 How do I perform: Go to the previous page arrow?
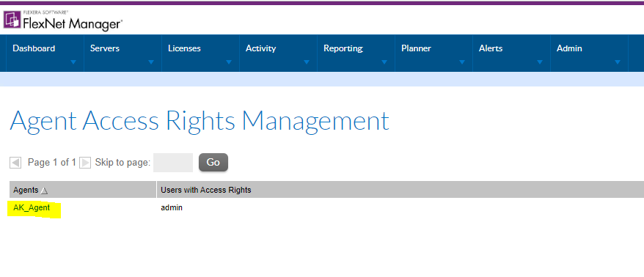(x=15, y=163)
